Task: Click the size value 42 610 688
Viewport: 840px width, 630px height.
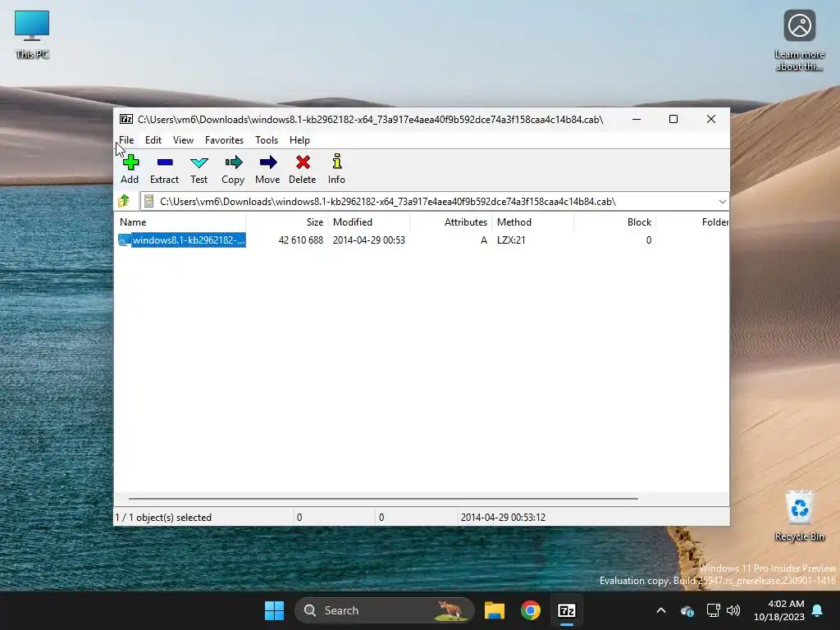Action: (x=300, y=240)
